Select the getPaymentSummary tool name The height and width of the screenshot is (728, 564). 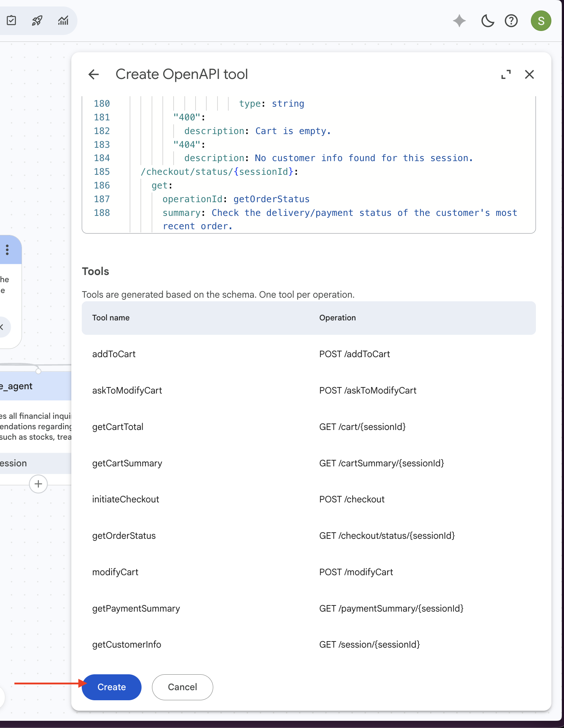pyautogui.click(x=136, y=608)
